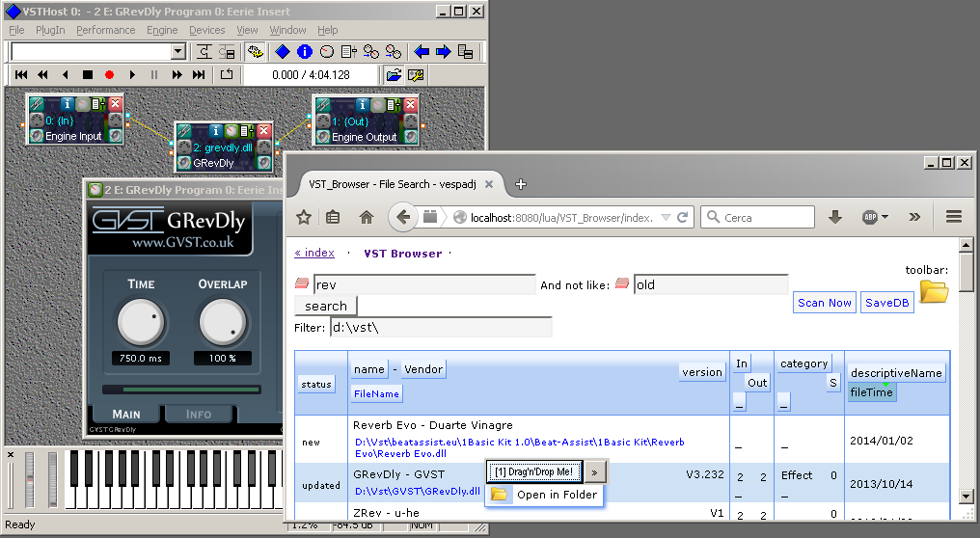Expand the VSTHost toolbar combo box dropdown

click(178, 52)
